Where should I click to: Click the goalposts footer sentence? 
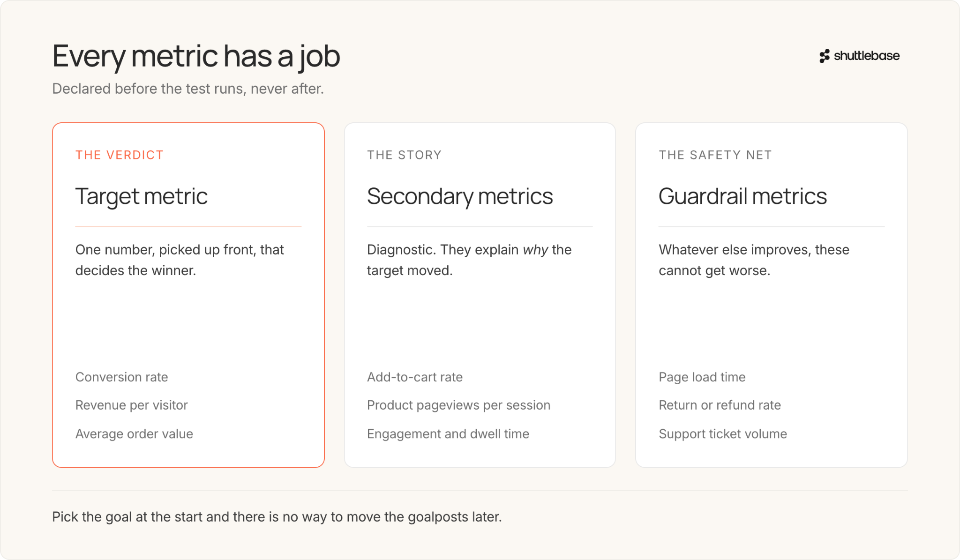point(277,517)
